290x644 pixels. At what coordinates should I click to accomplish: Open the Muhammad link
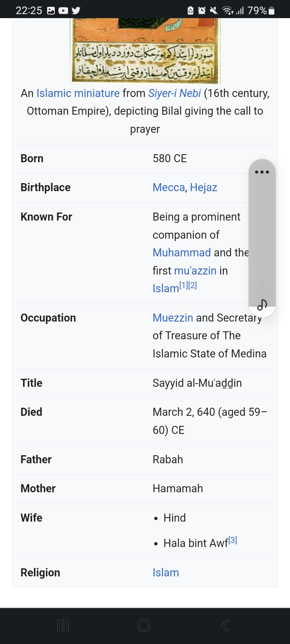click(x=182, y=253)
